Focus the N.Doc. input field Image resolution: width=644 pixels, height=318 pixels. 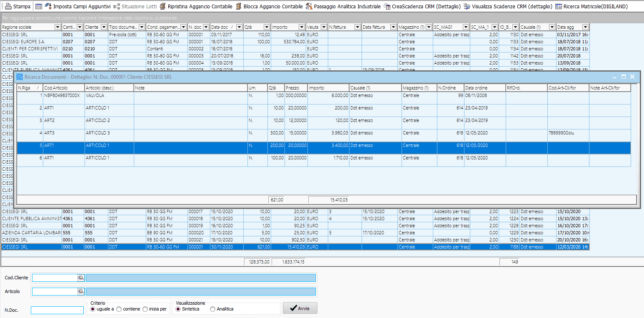click(57, 310)
